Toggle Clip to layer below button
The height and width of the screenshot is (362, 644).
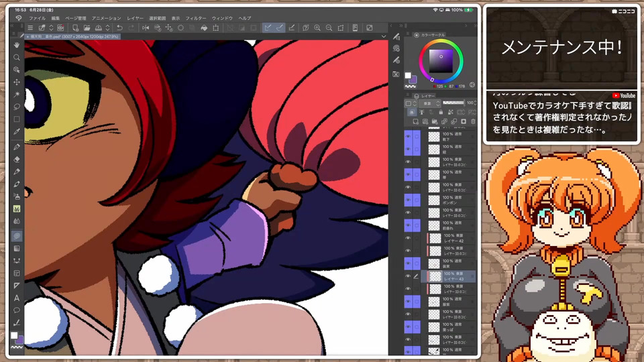tap(411, 112)
